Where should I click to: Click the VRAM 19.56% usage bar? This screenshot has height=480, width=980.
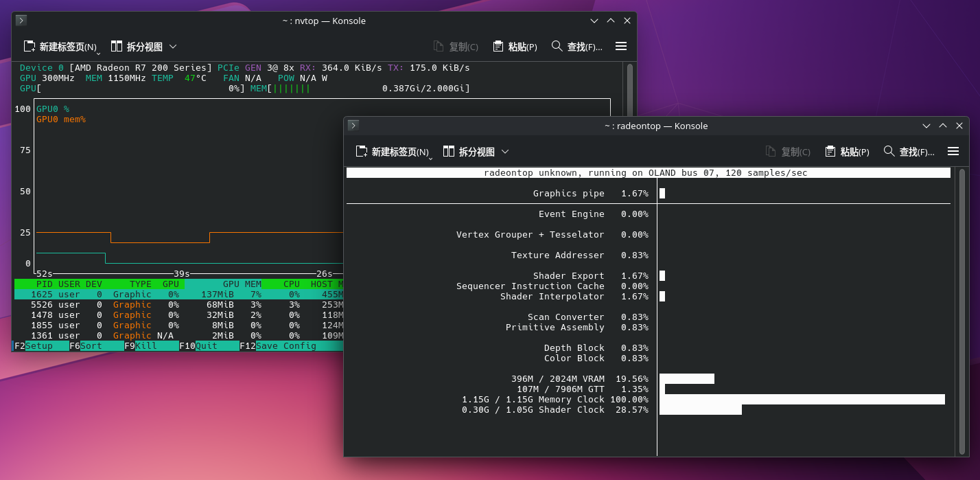(x=687, y=379)
